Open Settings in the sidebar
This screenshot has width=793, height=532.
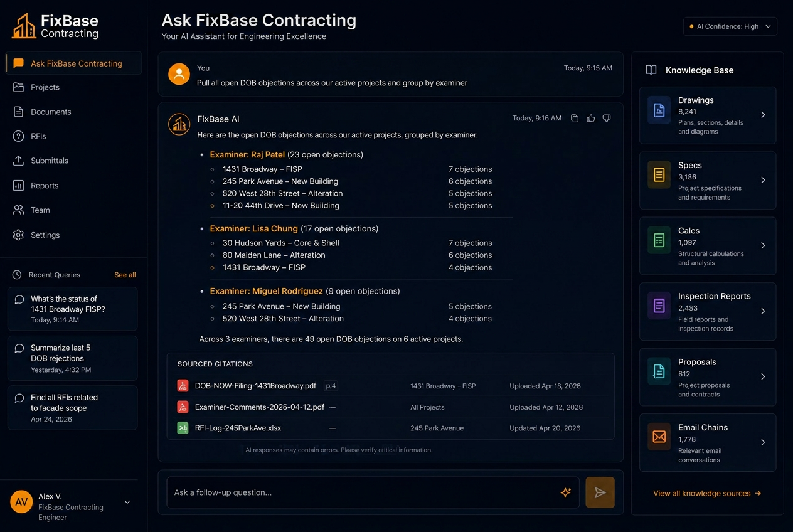pyautogui.click(x=73, y=235)
